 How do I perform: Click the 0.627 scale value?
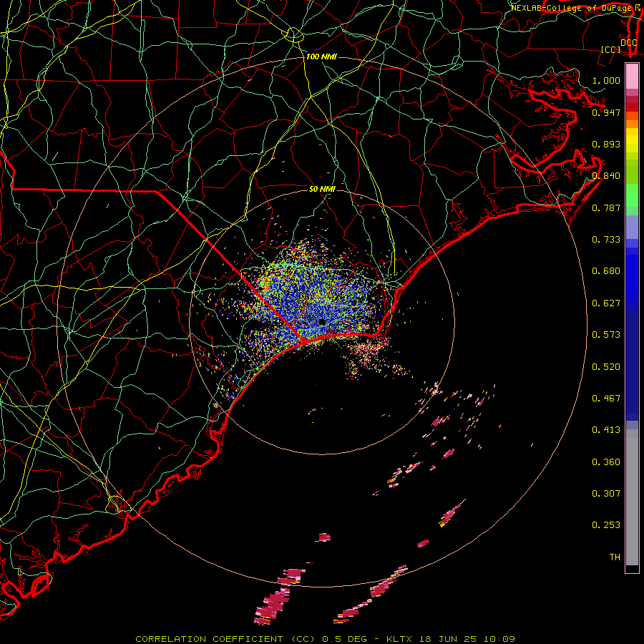(606, 303)
